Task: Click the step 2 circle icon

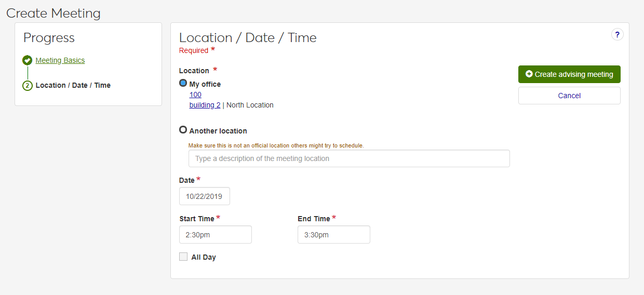Action: (x=28, y=86)
